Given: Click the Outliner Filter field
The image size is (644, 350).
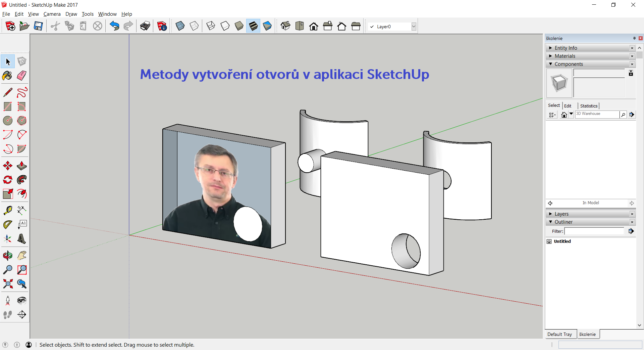Looking at the screenshot, I should (594, 231).
